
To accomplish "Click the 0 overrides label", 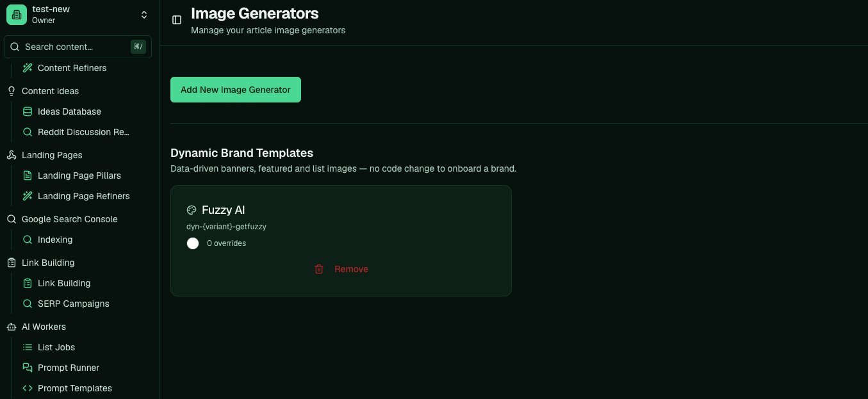I will pyautogui.click(x=226, y=243).
